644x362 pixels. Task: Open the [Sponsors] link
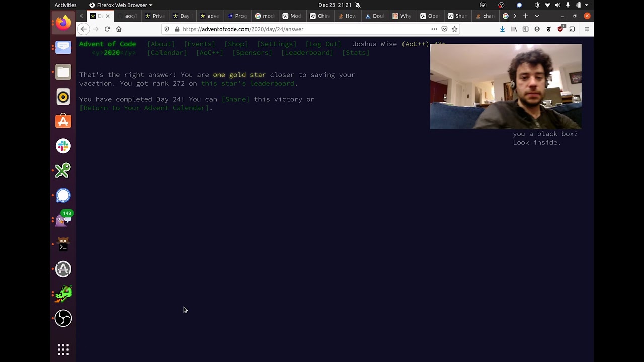(252, 53)
